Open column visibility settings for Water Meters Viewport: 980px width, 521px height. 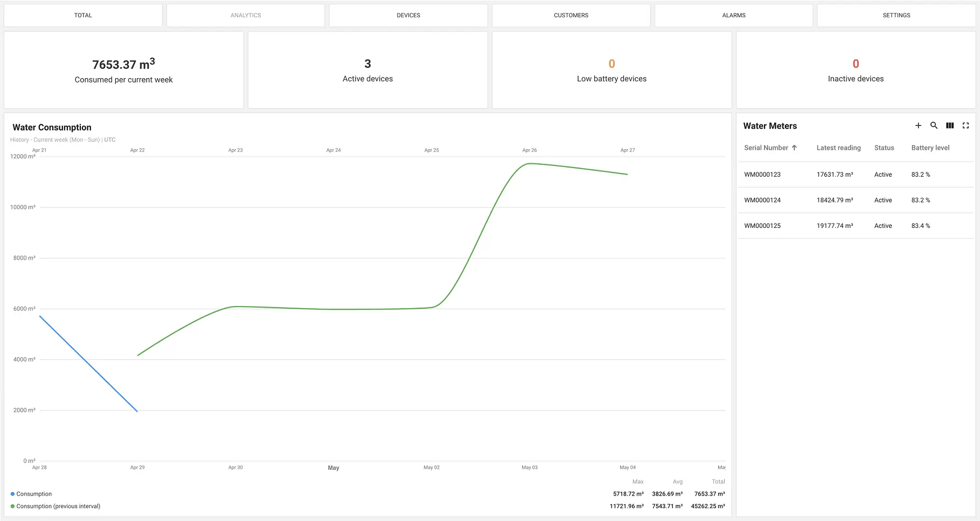[950, 126]
